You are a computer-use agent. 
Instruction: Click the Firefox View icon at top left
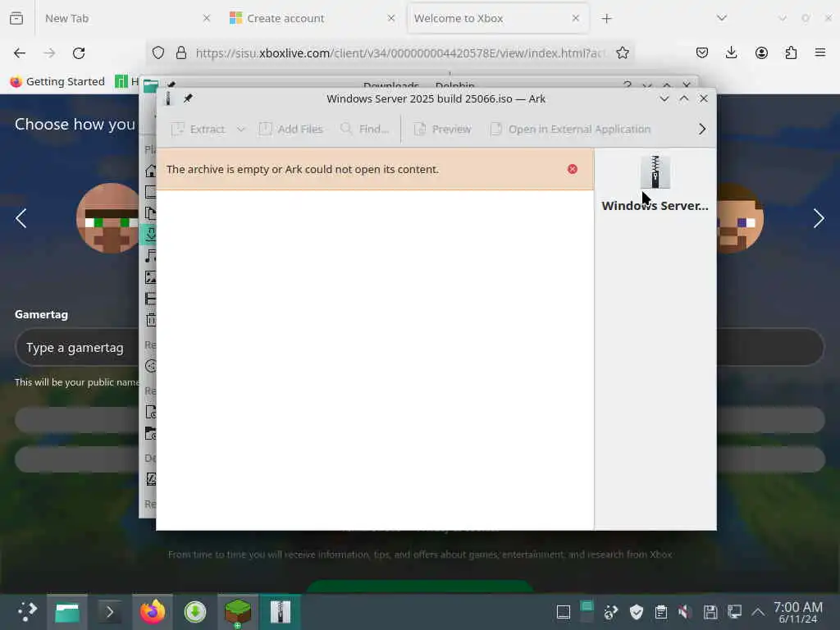(x=16, y=18)
